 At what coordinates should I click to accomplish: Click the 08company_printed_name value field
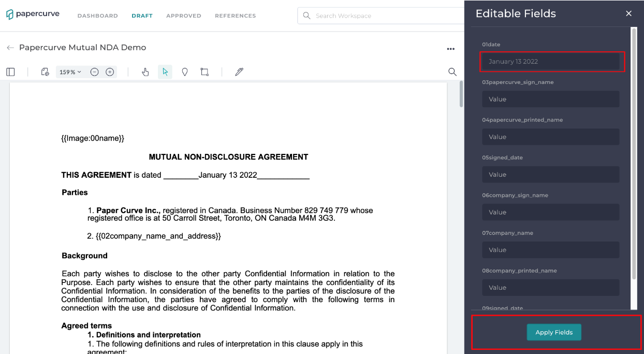[551, 288]
